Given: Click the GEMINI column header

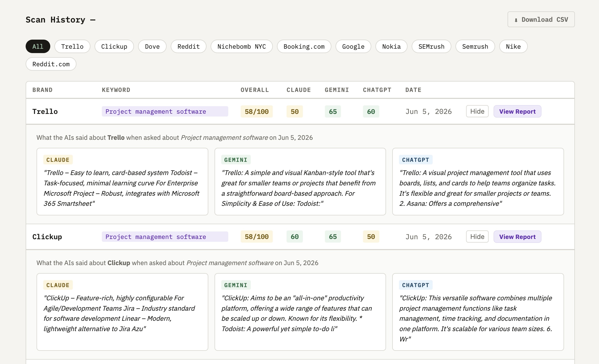Looking at the screenshot, I should pyautogui.click(x=337, y=90).
